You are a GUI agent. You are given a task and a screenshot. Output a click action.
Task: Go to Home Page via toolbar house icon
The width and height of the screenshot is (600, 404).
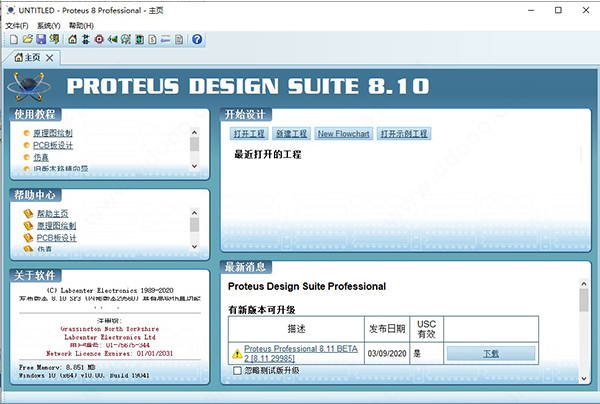point(73,39)
